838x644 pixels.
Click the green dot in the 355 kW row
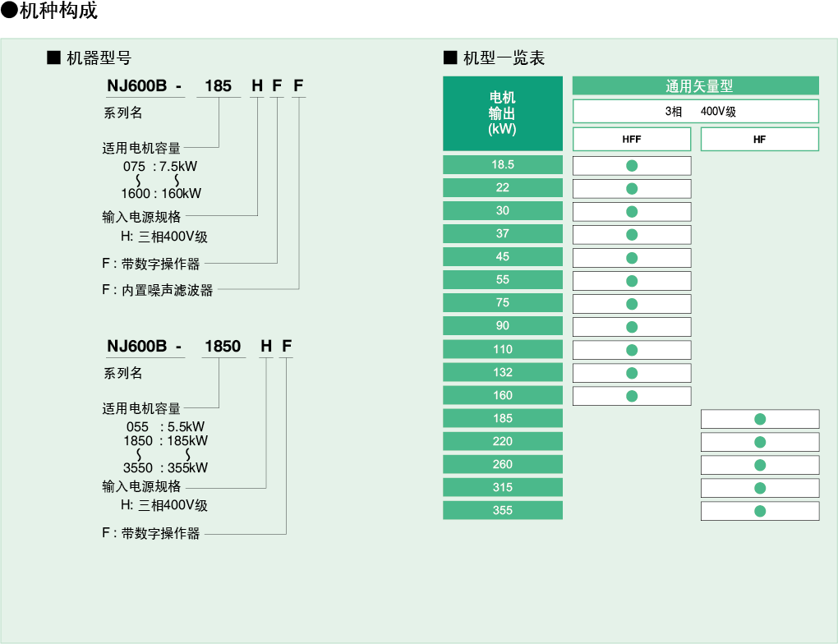click(760, 511)
